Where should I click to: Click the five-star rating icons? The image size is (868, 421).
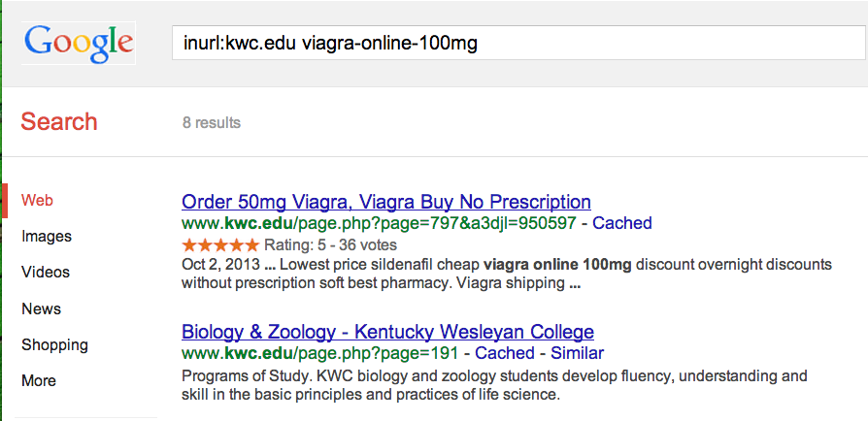pyautogui.click(x=220, y=244)
